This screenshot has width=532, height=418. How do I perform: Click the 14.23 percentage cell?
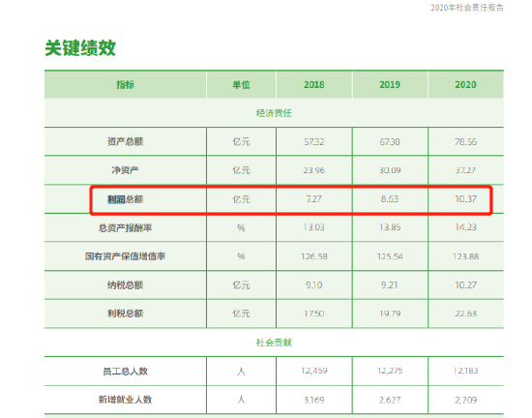point(466,227)
